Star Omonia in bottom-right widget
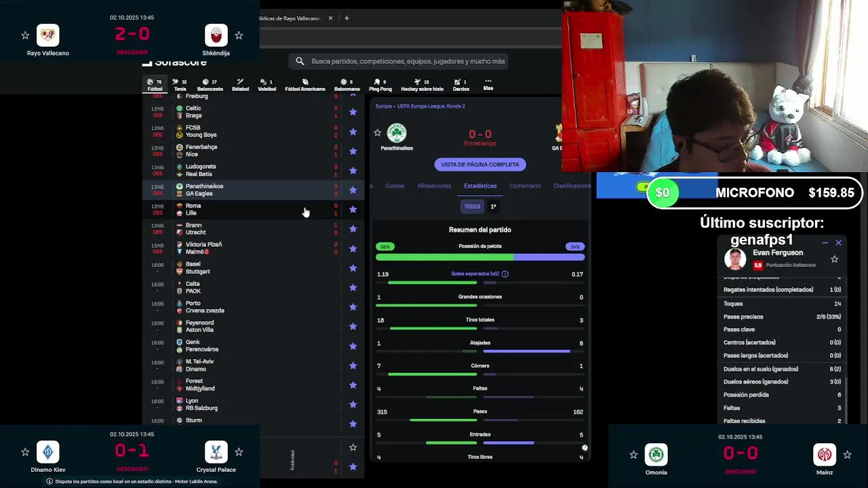The width and height of the screenshot is (868, 488). pos(633,455)
